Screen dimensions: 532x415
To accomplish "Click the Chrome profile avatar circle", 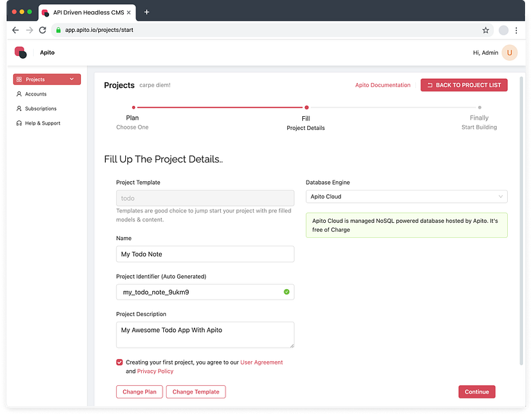I will [x=504, y=30].
